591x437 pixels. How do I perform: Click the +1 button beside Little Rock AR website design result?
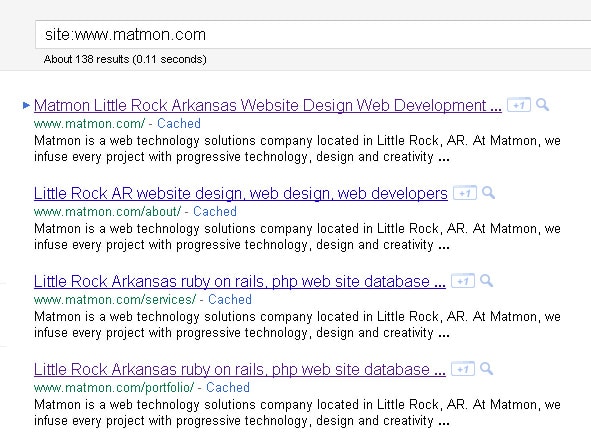[464, 193]
